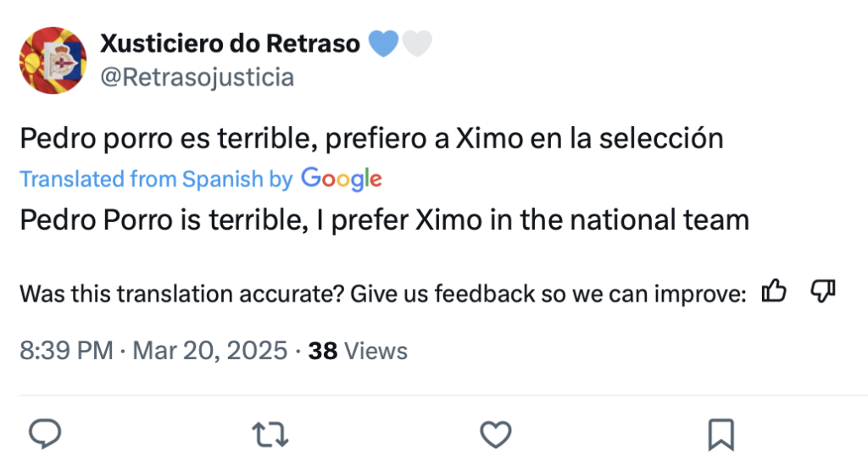Viewport: 868px width, 466px height.
Task: Click the reply speech bubble icon
Action: (45, 434)
